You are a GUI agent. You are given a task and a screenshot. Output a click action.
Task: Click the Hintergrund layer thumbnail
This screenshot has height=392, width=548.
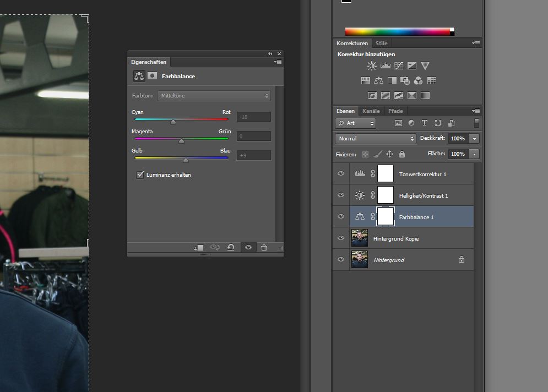(359, 259)
